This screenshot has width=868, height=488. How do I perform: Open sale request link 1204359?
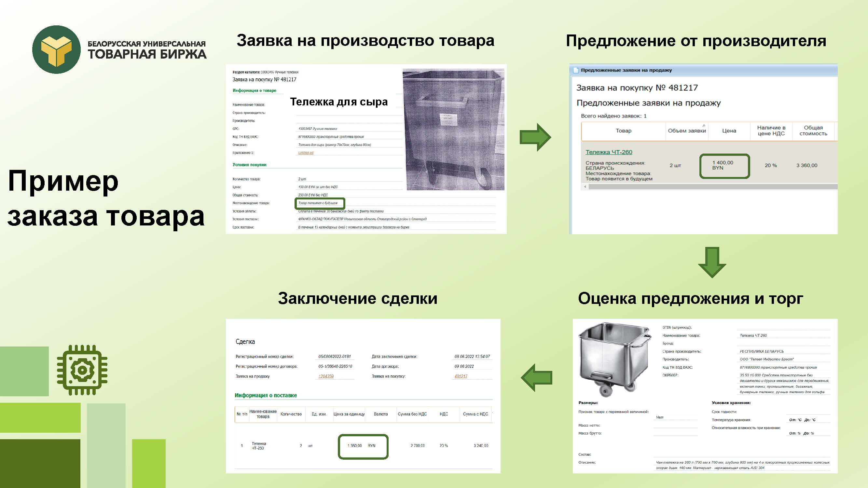326,376
